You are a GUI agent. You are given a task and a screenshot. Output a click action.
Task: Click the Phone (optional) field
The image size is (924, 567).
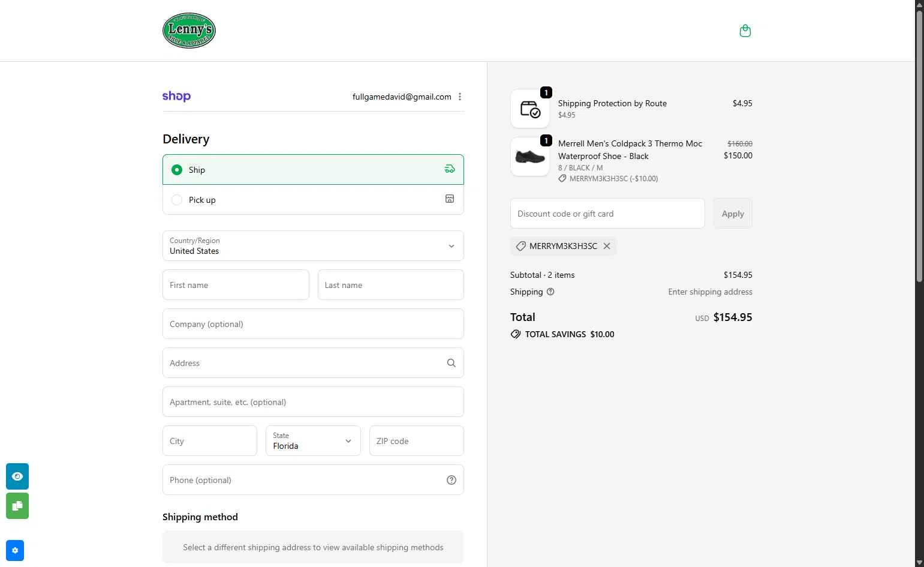(313, 480)
